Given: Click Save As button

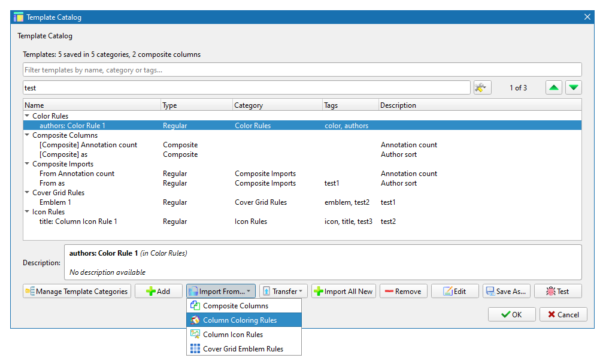Looking at the screenshot, I should (506, 292).
